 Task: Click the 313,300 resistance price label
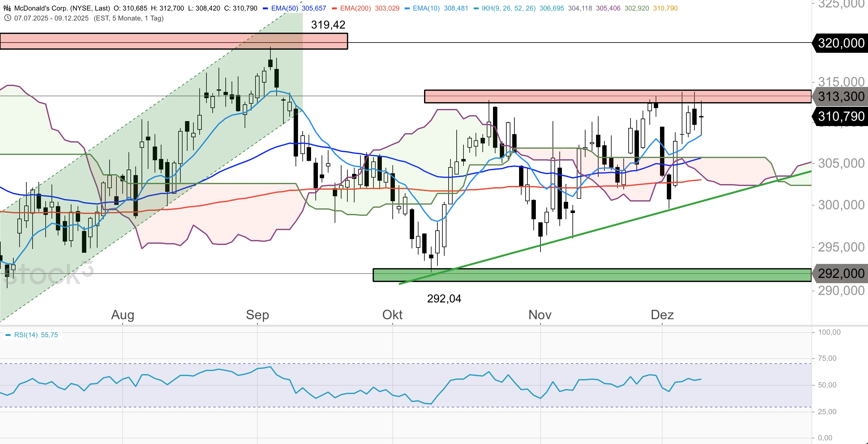coord(841,97)
